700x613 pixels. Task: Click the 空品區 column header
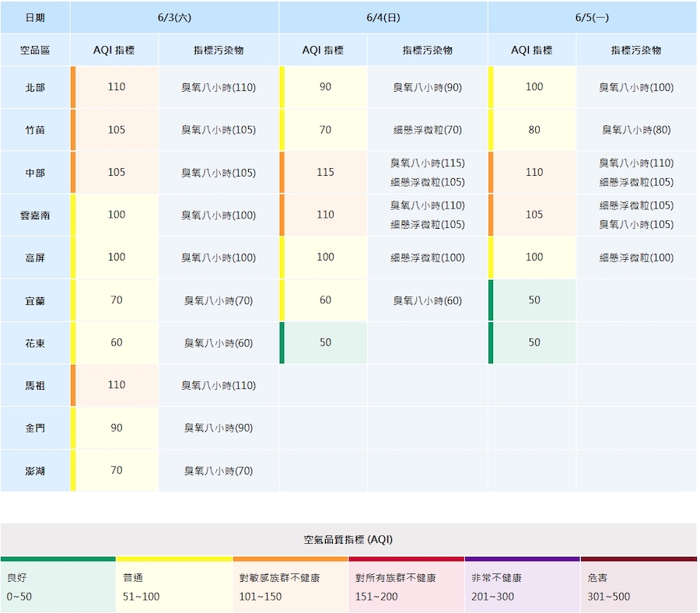tap(35, 51)
